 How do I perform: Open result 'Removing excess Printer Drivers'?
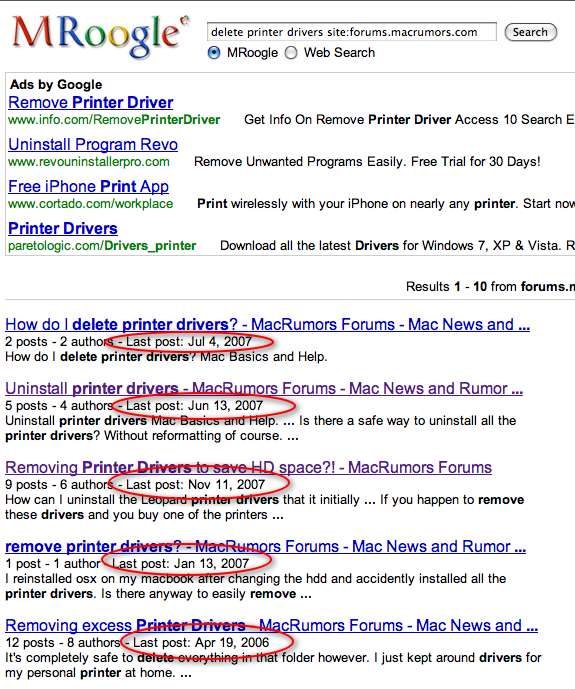point(271,625)
